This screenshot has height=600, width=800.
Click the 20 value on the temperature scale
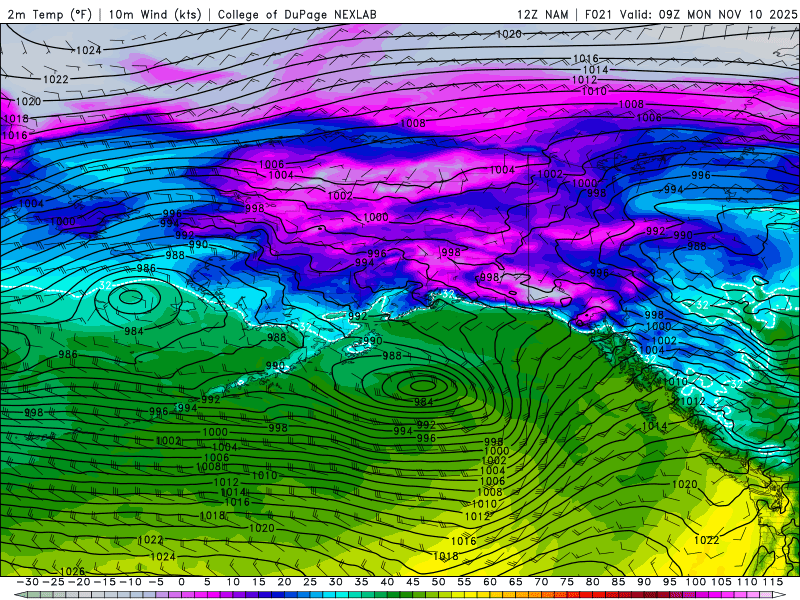point(284,582)
